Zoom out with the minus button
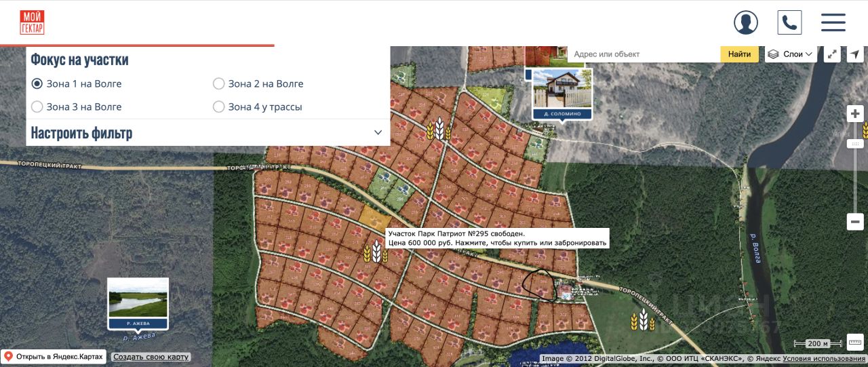This screenshot has width=868, height=367. [x=856, y=221]
